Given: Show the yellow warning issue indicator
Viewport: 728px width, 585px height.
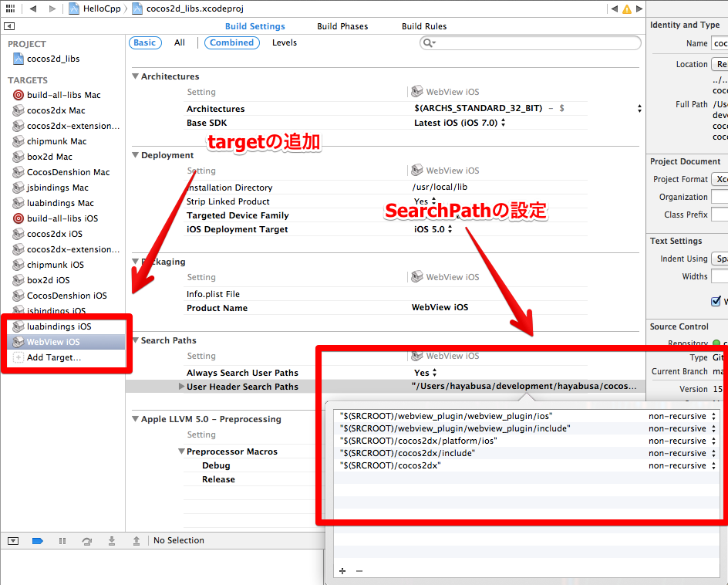Looking at the screenshot, I should click(x=627, y=8).
